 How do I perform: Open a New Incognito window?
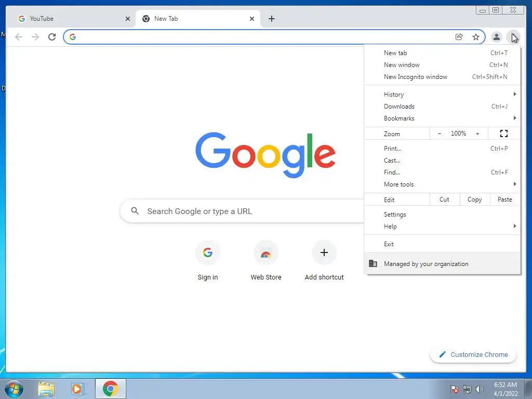coord(443,77)
